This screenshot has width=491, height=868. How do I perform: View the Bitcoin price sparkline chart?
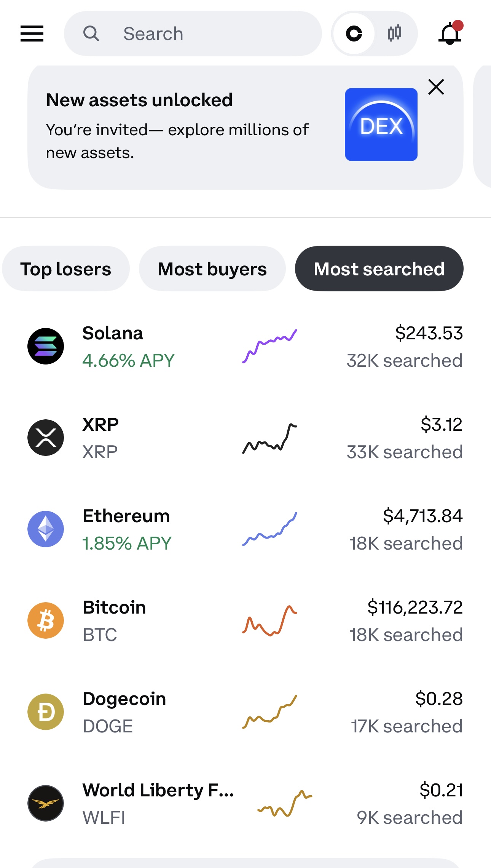point(269,620)
